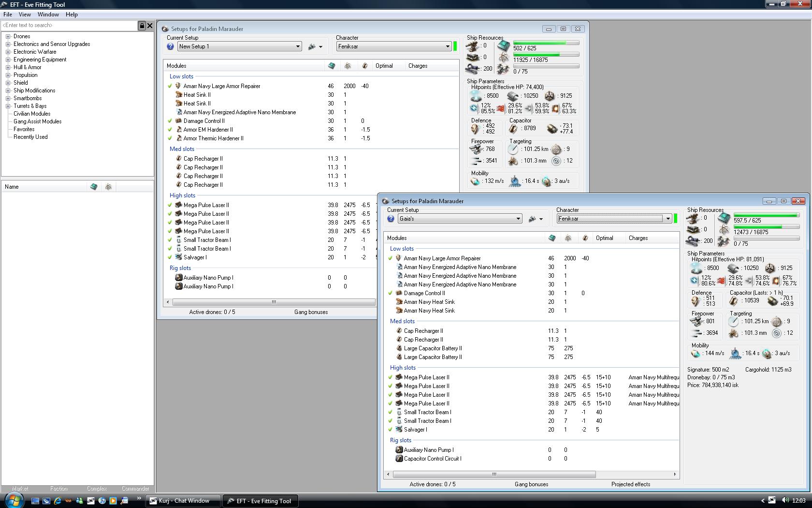Toggle Armor EM Hardener II active checkmark
The width and height of the screenshot is (812, 508).
coord(170,130)
